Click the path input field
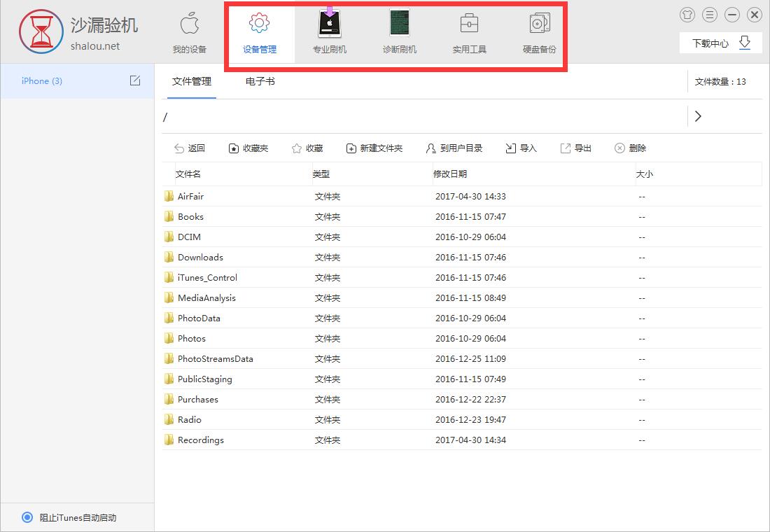This screenshot has width=770, height=532. 424,116
